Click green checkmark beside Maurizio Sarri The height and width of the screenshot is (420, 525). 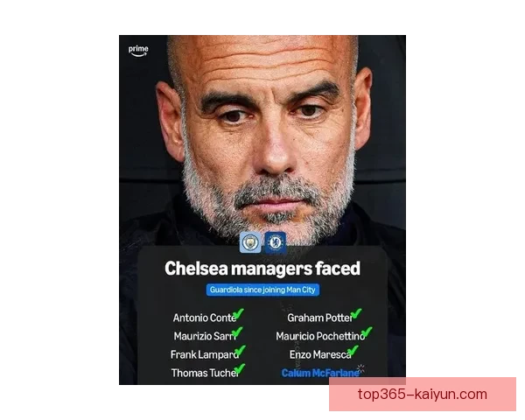(x=237, y=332)
